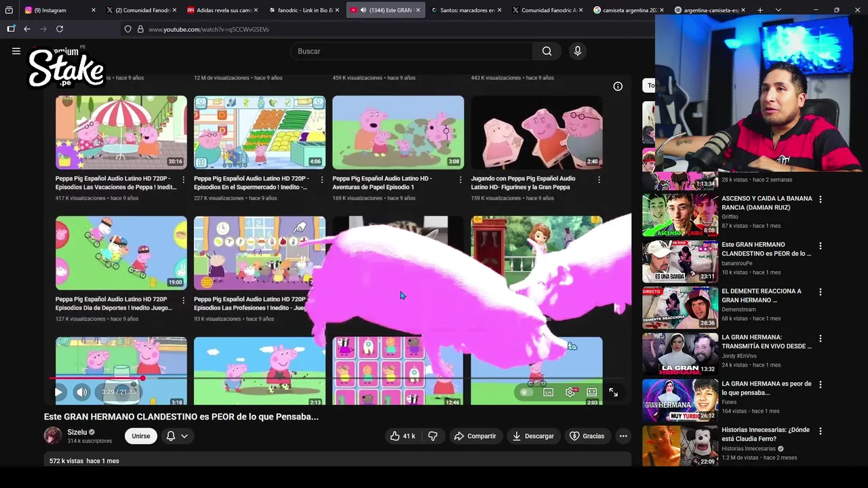Screen dimensions: 868x488
Task: Go forward with the browser forward arrow
Action: (43, 29)
